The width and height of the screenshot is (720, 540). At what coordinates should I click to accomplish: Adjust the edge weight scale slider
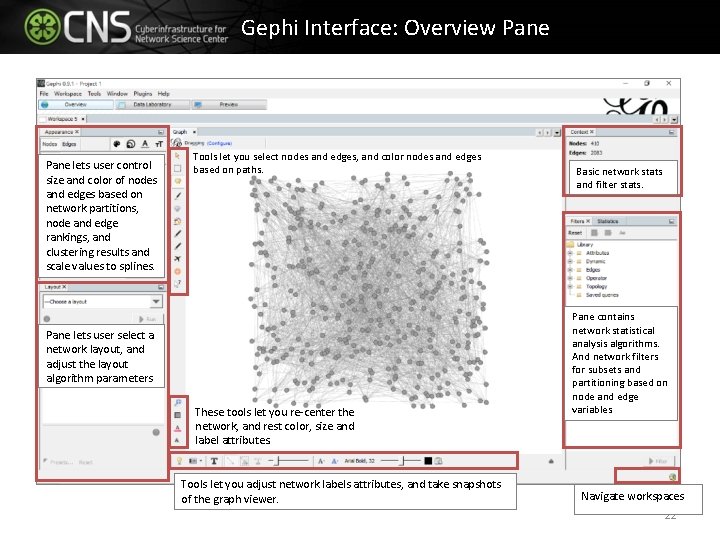click(288, 461)
